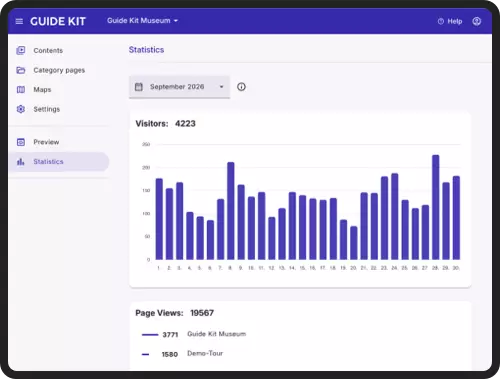This screenshot has height=379, width=500.
Task: Open the user account icon
Action: (x=477, y=21)
